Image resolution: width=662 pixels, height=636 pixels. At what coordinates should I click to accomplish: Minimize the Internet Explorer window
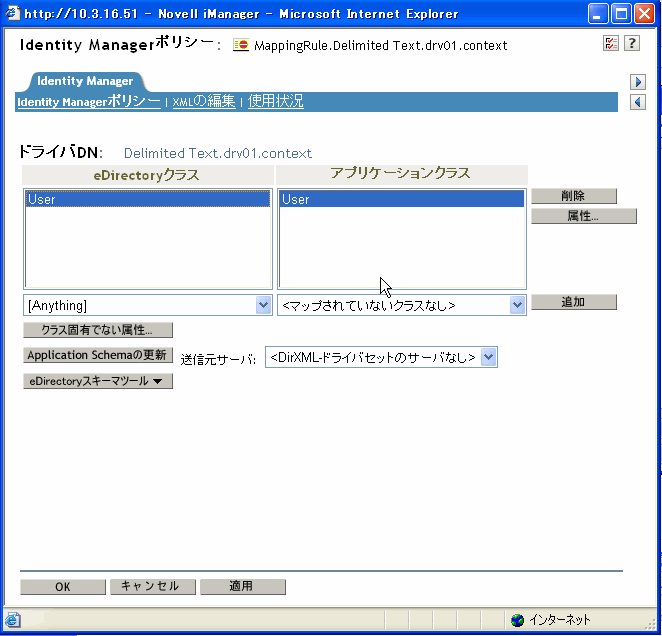(598, 14)
